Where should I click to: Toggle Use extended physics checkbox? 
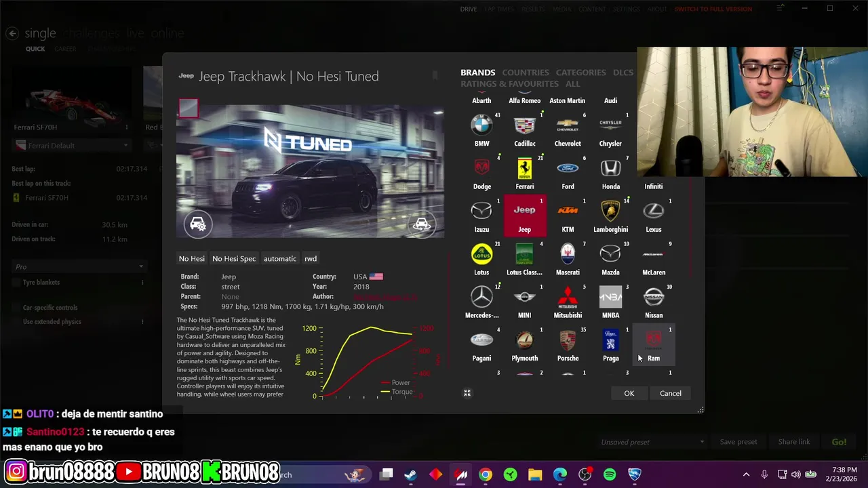click(16, 322)
